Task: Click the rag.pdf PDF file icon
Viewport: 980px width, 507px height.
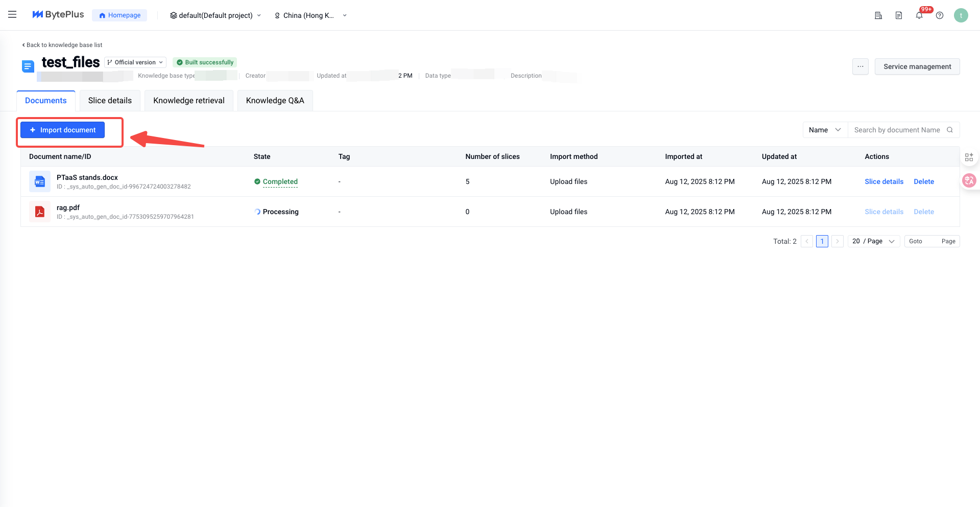Action: pyautogui.click(x=40, y=212)
